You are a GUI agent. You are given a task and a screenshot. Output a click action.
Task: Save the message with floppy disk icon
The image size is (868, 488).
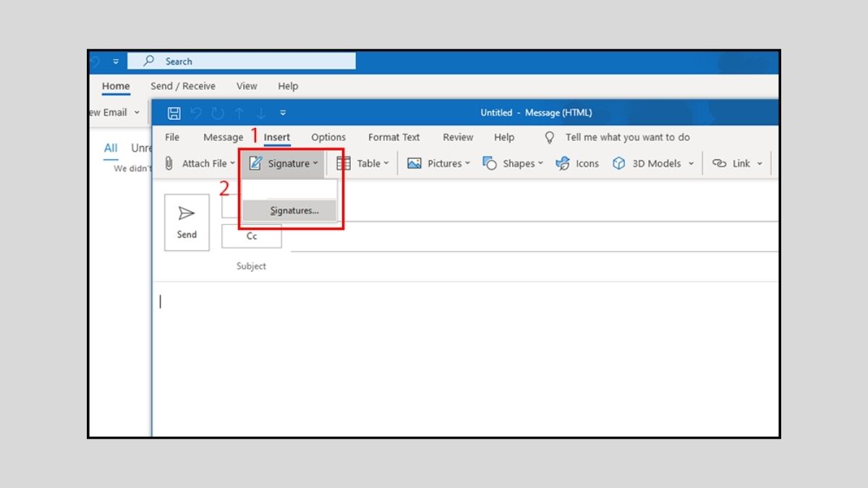pyautogui.click(x=174, y=113)
